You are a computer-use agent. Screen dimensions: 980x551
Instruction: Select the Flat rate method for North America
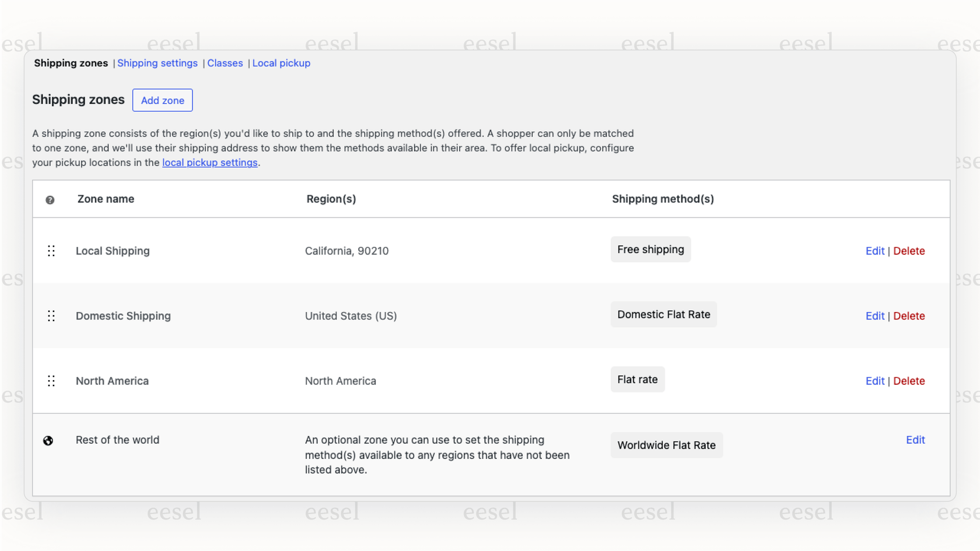click(x=637, y=379)
